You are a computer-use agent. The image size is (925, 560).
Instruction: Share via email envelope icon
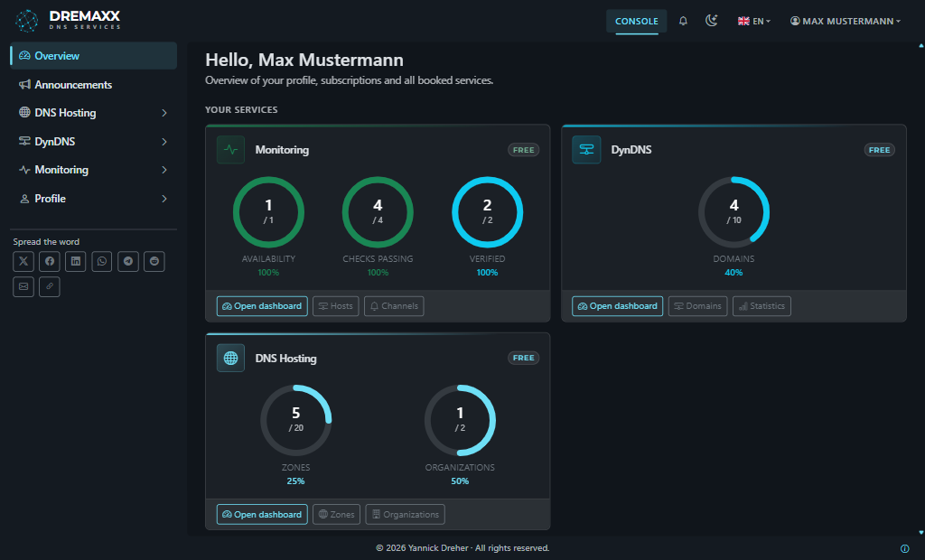[23, 287]
